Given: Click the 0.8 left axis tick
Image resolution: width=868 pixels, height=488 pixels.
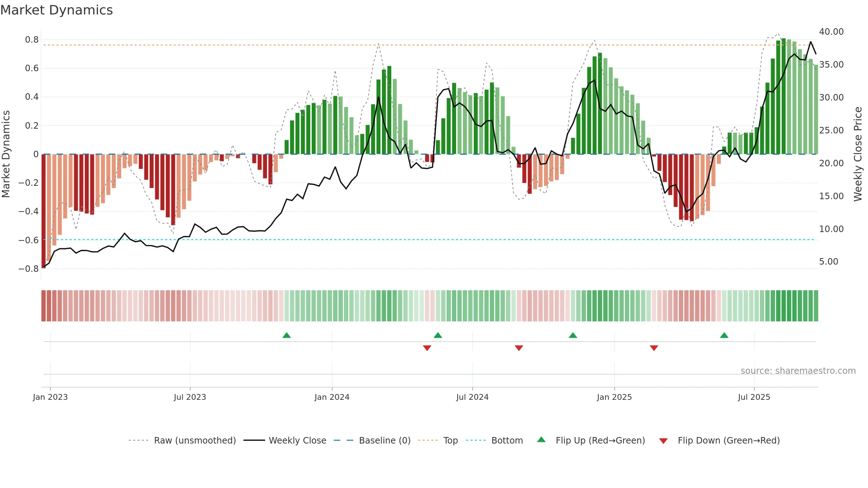Looking at the screenshot, I should [32, 40].
